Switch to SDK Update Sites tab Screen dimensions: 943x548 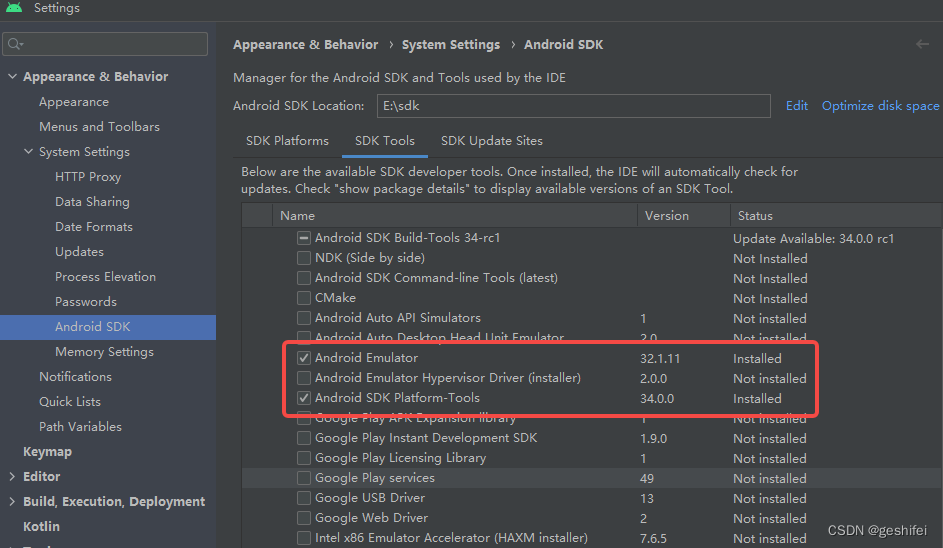click(491, 141)
